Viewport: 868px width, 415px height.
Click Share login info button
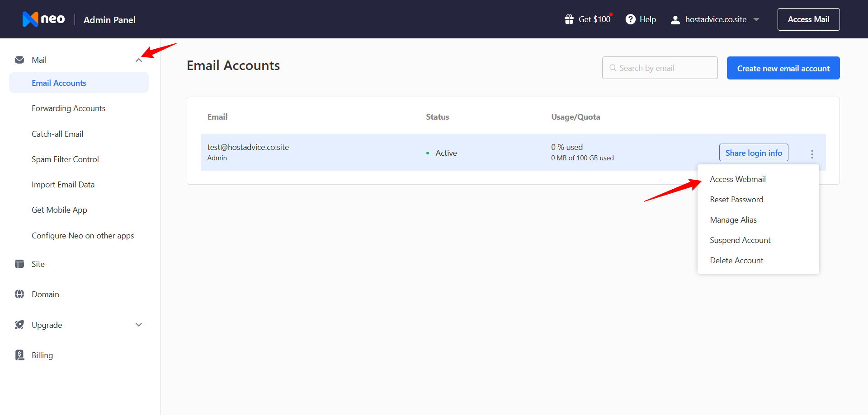(x=754, y=153)
